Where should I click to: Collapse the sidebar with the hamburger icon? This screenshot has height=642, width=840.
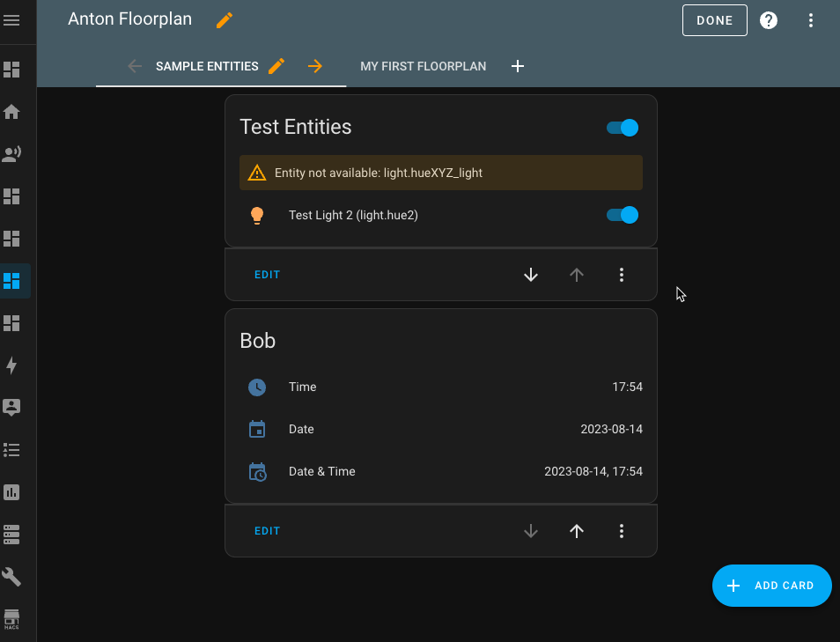tap(11, 19)
